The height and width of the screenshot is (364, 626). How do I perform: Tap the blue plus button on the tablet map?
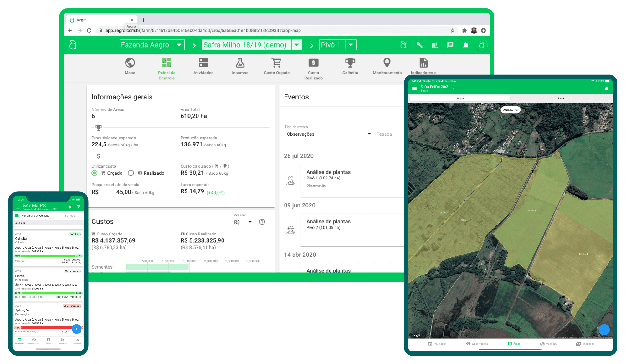[604, 330]
